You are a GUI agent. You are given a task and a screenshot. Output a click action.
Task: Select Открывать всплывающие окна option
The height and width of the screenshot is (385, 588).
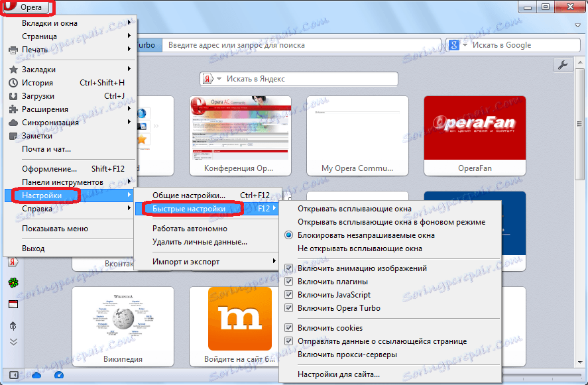click(x=390, y=209)
